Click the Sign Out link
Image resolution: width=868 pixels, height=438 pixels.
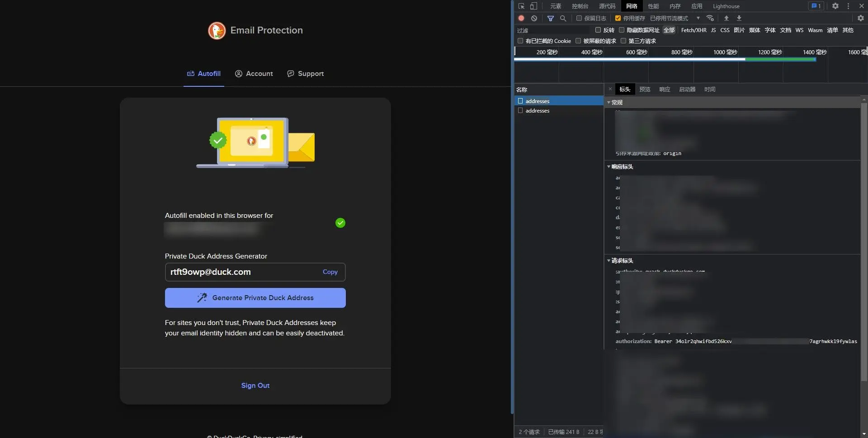pos(255,385)
